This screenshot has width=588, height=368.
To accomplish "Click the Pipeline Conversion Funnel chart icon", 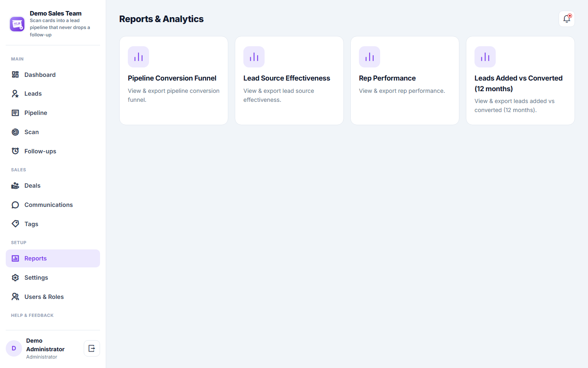I will tap(138, 57).
